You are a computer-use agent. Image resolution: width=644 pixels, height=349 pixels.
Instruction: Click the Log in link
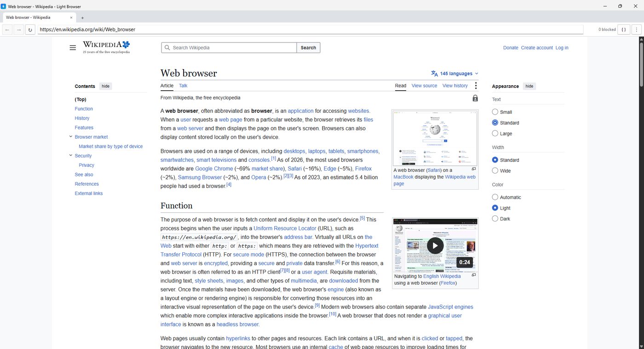(562, 48)
